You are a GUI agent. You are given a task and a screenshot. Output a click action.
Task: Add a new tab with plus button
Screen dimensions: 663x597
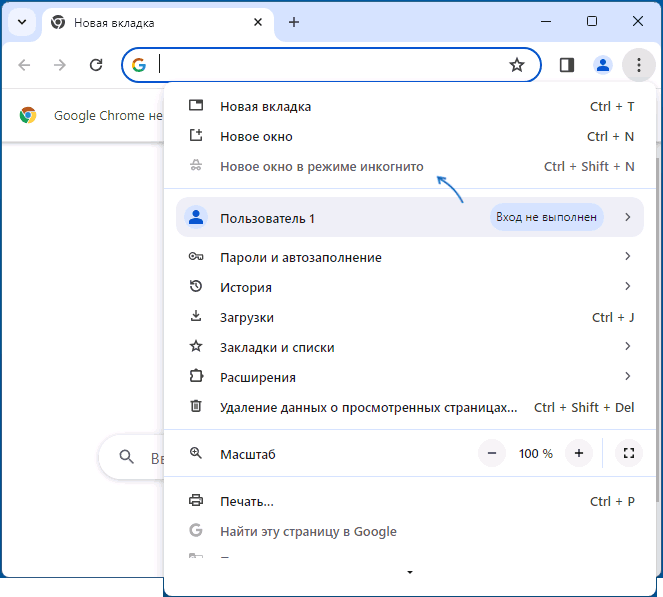(294, 22)
